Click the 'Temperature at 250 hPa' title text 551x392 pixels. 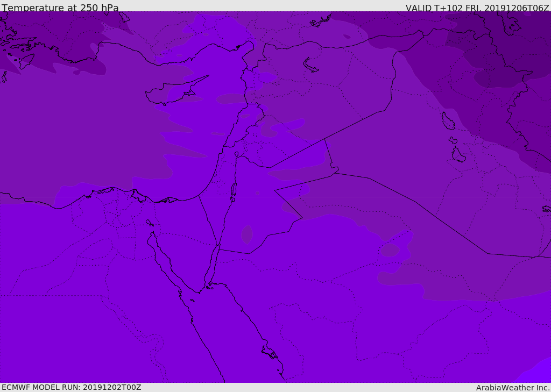(x=60, y=8)
